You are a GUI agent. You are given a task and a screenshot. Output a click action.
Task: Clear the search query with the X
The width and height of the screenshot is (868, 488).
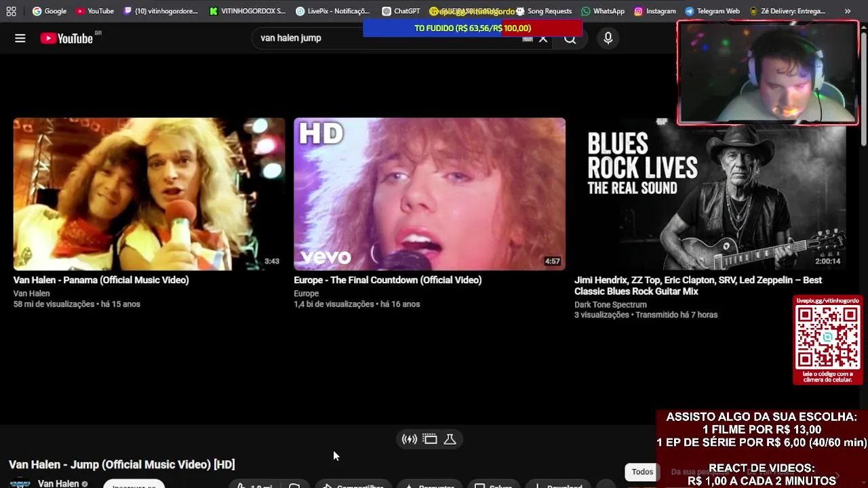pyautogui.click(x=543, y=39)
